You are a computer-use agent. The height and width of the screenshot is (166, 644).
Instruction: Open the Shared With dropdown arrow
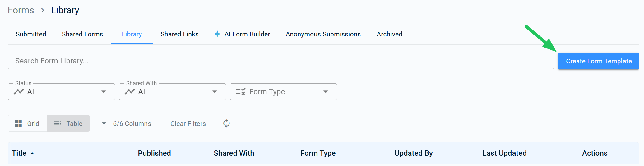coord(215,92)
